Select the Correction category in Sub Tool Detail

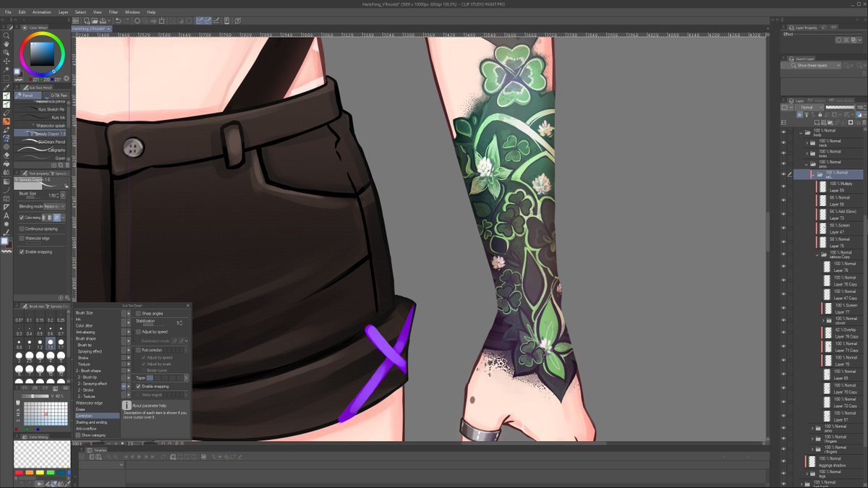[97, 416]
